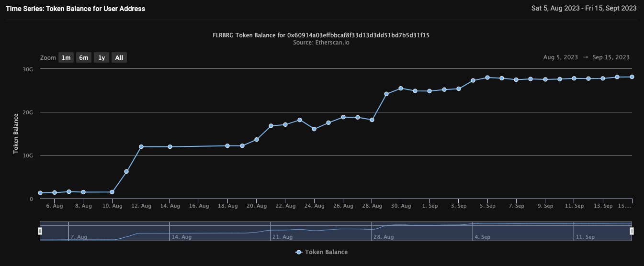Toggle Token Balance series in legend
644x266 pixels.
(321, 252)
